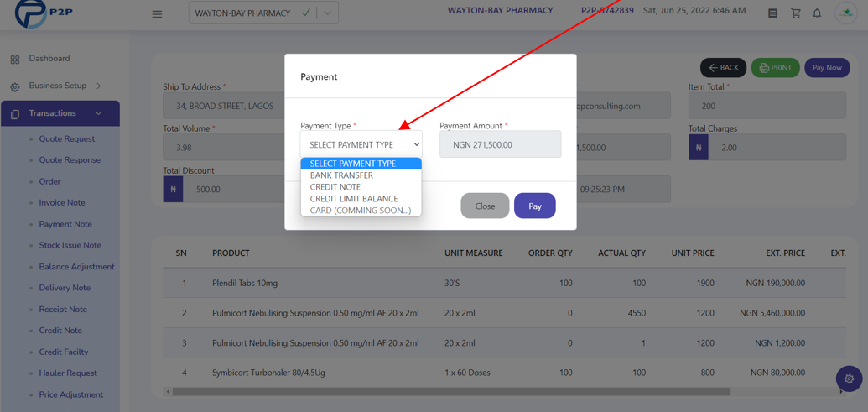Choose CREDIT LIMIT BALANCE payment type
Screen dimensions: 868x412
pos(361,199)
